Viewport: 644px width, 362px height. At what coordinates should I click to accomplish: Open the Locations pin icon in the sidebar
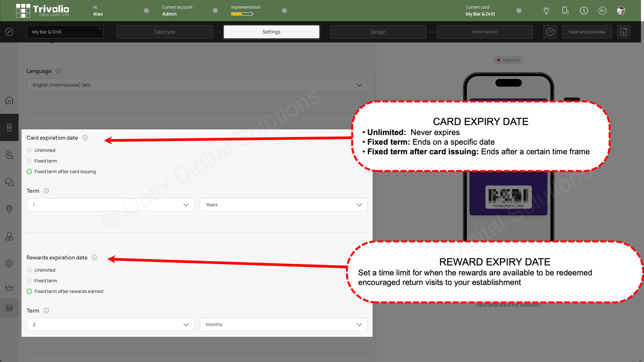tap(9, 209)
